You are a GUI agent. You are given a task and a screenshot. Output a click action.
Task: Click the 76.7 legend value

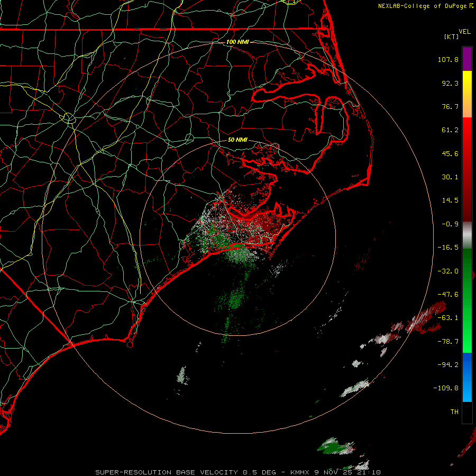450,106
